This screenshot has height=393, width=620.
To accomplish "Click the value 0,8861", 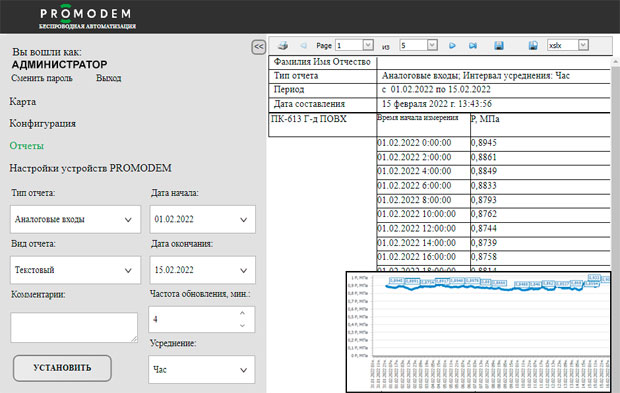I will [484, 157].
